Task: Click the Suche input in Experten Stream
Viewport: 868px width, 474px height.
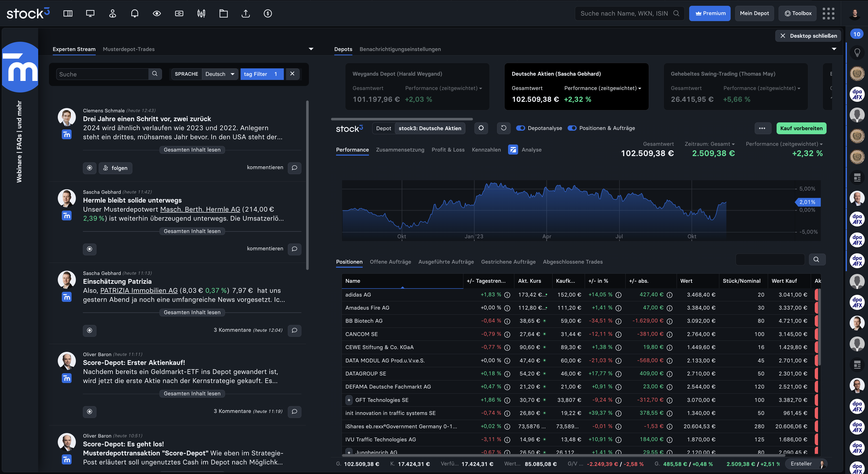Action: (102, 74)
